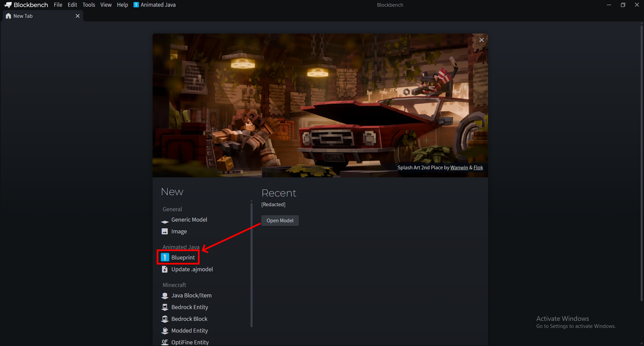The width and height of the screenshot is (644, 346).
Task: Click the splash art image
Action: tap(320, 106)
